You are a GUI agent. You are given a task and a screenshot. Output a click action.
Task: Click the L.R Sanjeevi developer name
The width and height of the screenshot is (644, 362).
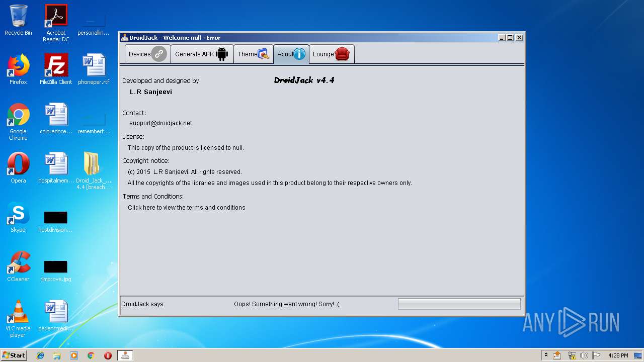[151, 92]
